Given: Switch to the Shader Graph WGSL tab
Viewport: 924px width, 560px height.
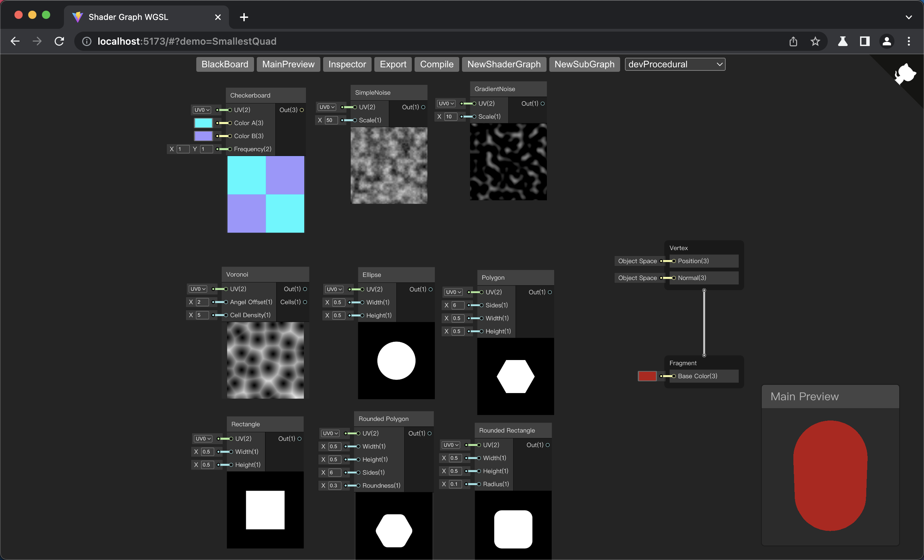Looking at the screenshot, I should coord(128,17).
